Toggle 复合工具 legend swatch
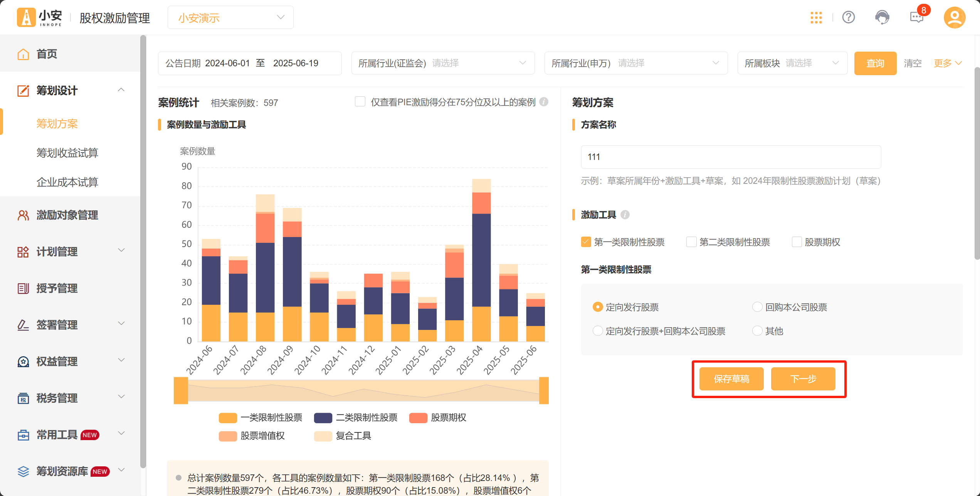980x496 pixels. (x=323, y=436)
